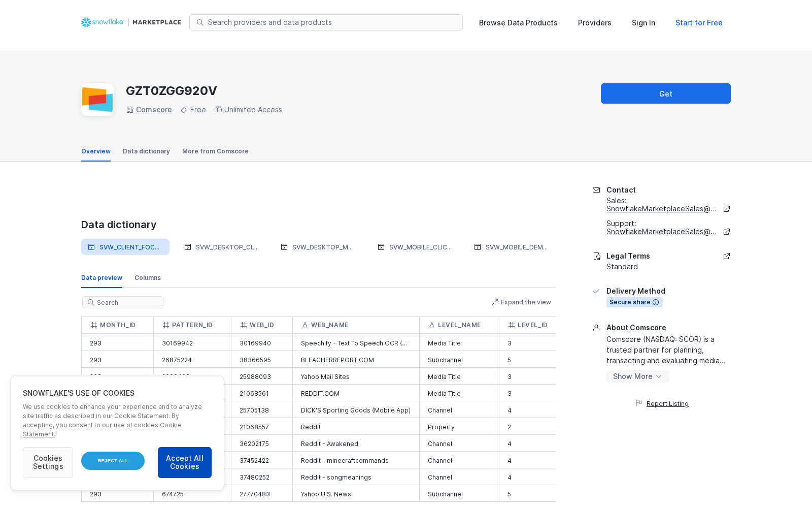Click the LEVEL_NAME text type icon
812x508 pixels.
[x=432, y=325]
